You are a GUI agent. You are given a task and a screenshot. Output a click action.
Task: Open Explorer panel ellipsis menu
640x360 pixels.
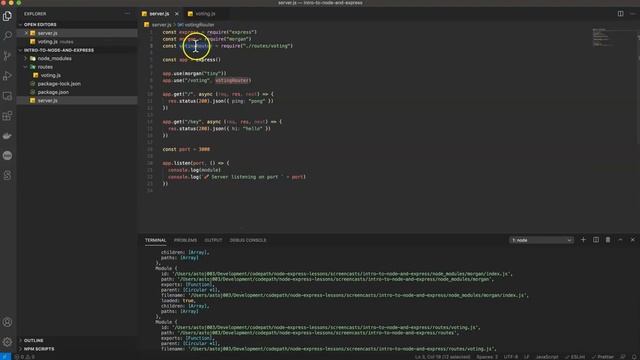(x=127, y=13)
